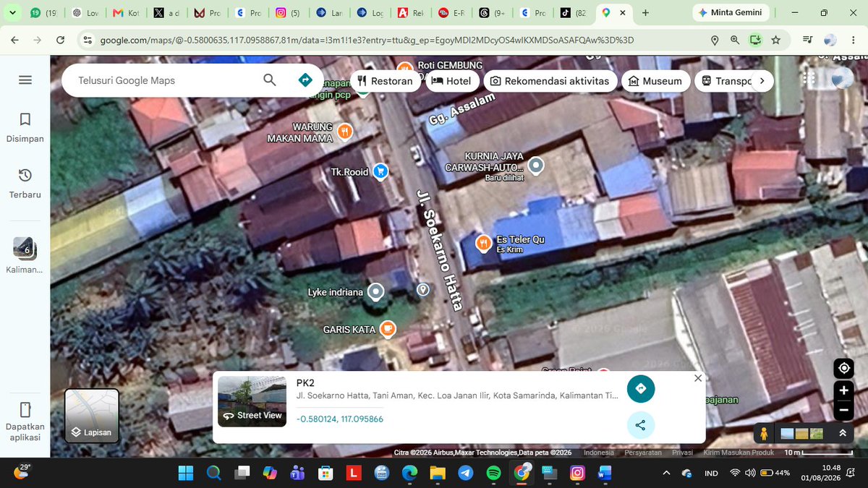This screenshot has width=868, height=488.
Task: Click the Roti GEMBUNG place pin
Action: pos(405,67)
